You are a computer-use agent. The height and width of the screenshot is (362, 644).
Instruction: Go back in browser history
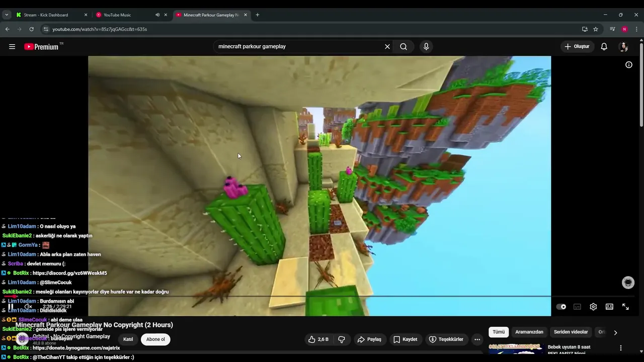[x=7, y=29]
